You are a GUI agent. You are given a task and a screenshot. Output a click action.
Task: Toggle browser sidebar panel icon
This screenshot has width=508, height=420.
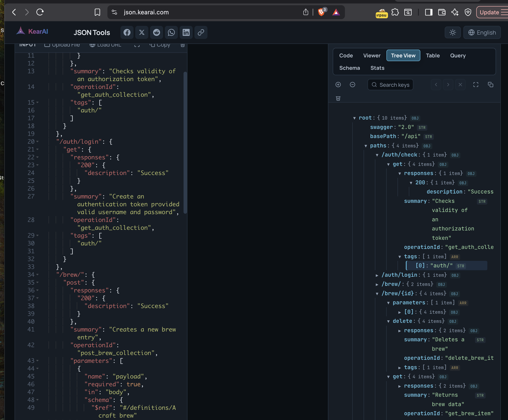point(429,12)
